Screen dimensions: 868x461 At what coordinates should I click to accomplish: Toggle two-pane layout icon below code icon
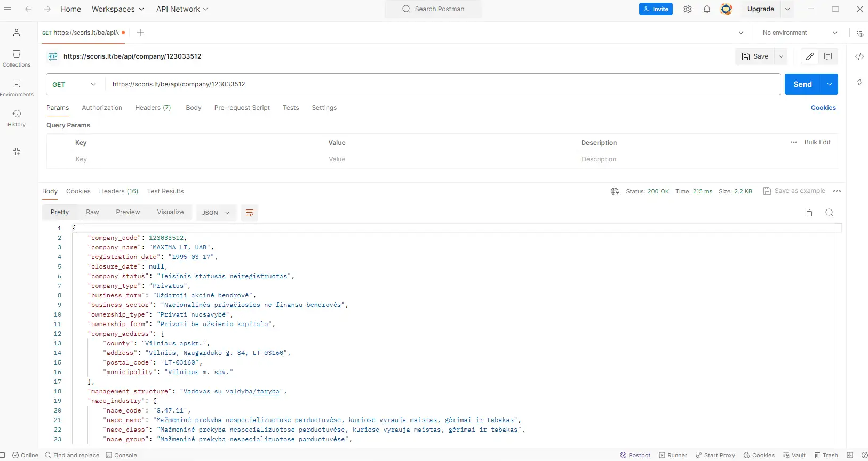click(x=859, y=82)
